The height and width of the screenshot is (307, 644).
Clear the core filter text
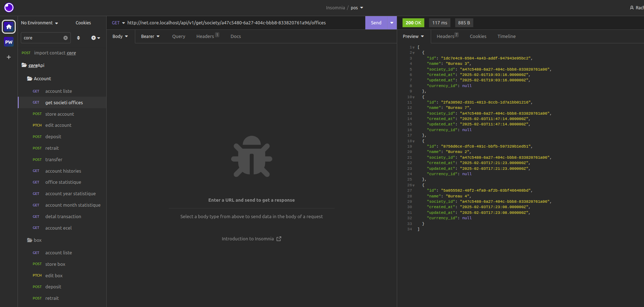point(65,38)
